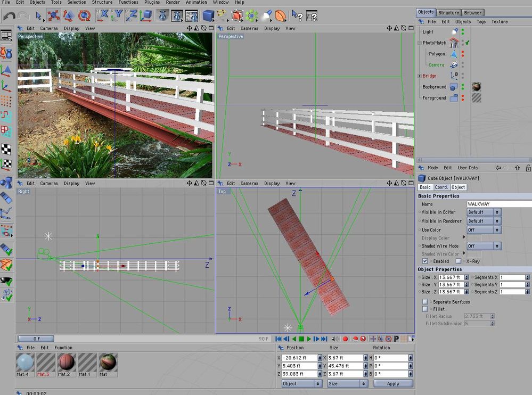Switch to the Structure tab

click(448, 12)
